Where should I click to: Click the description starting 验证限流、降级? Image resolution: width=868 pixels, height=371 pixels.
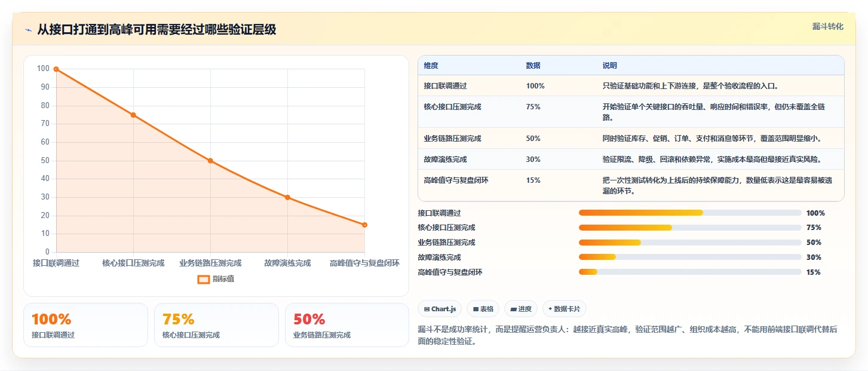(x=713, y=160)
